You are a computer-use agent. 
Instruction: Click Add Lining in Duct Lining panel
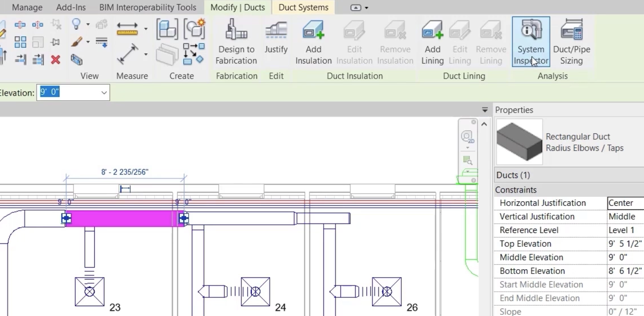[432, 42]
